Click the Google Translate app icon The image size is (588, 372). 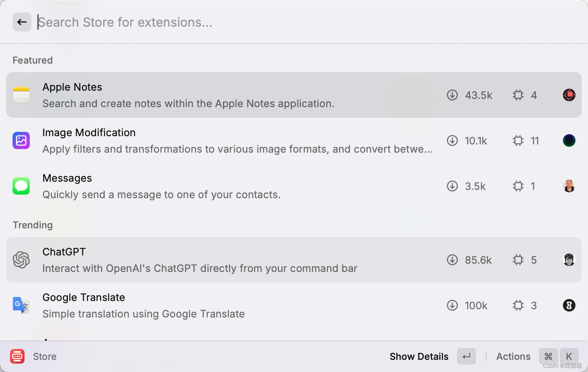click(x=21, y=305)
